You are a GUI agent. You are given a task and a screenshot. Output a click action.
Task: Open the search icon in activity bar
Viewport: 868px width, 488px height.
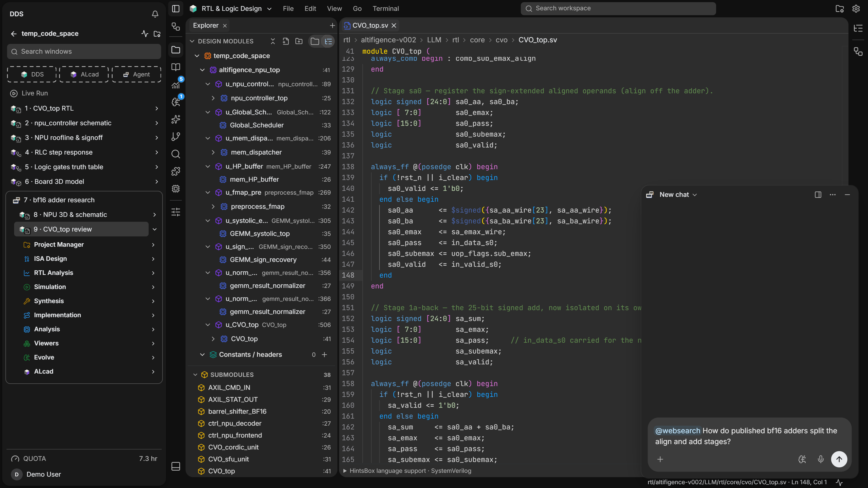[176, 154]
